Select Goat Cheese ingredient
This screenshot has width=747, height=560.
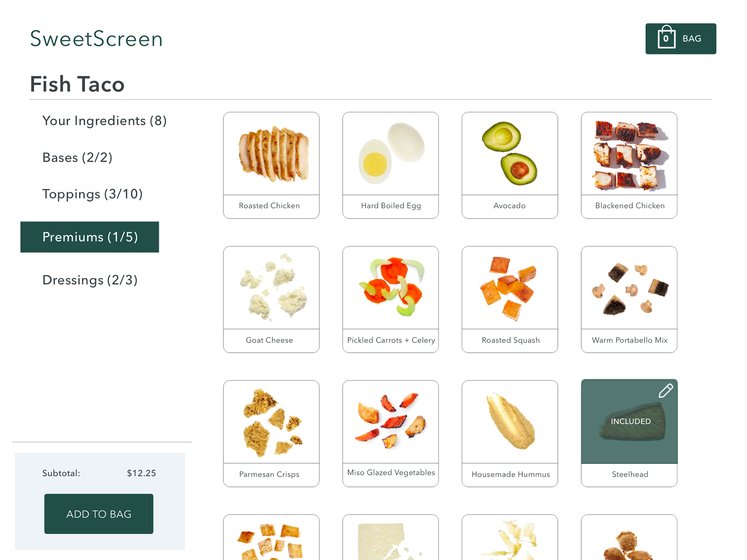click(271, 299)
